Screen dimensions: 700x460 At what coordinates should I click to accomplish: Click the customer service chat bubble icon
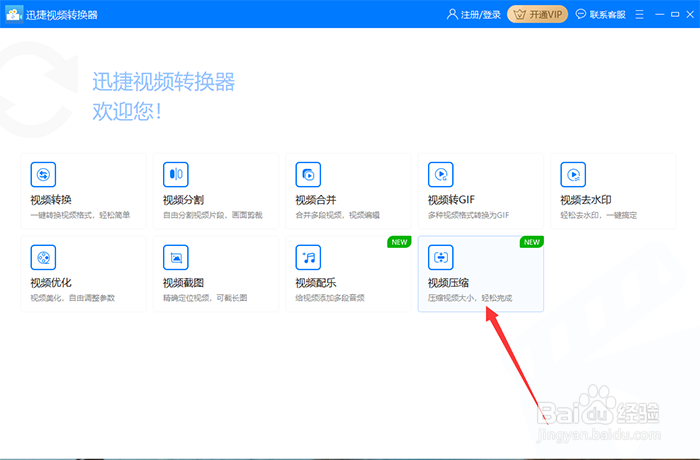(580, 14)
